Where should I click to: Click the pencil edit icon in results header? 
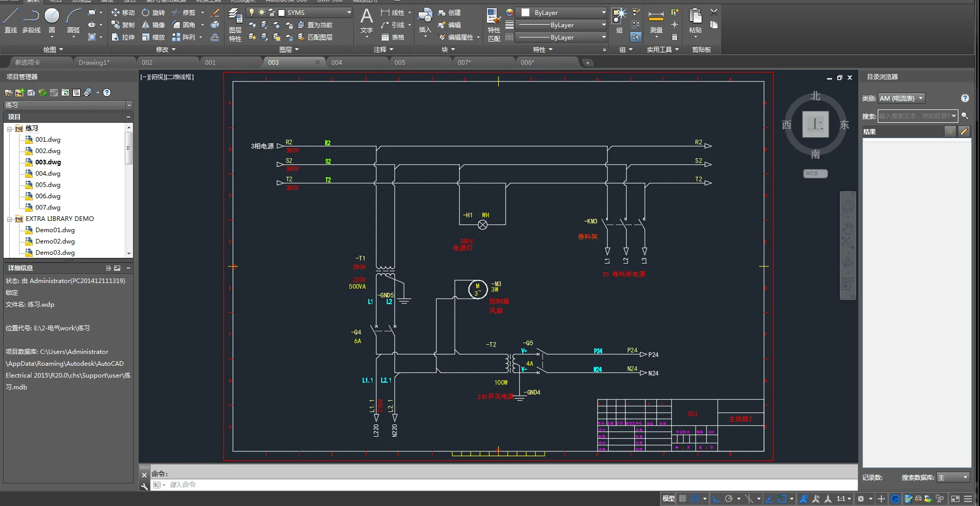[x=964, y=132]
